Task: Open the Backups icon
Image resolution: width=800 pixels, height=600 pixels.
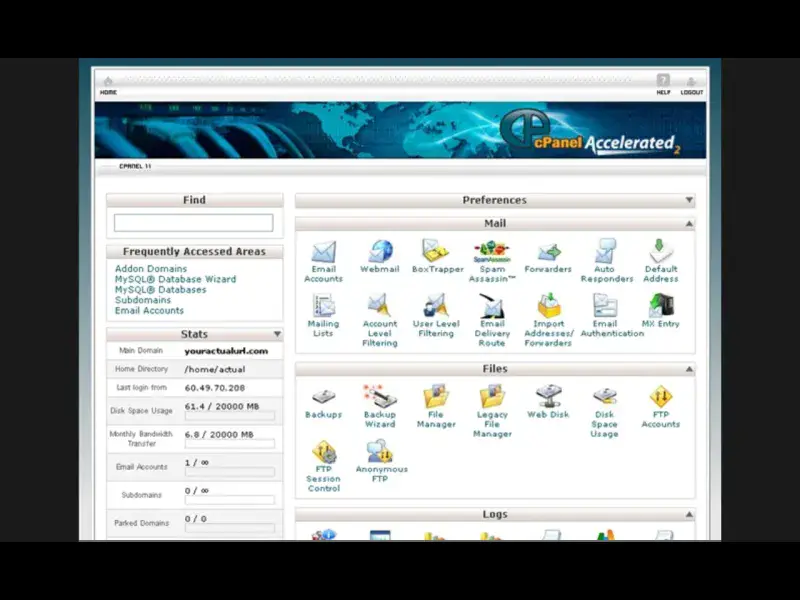Action: point(323,397)
